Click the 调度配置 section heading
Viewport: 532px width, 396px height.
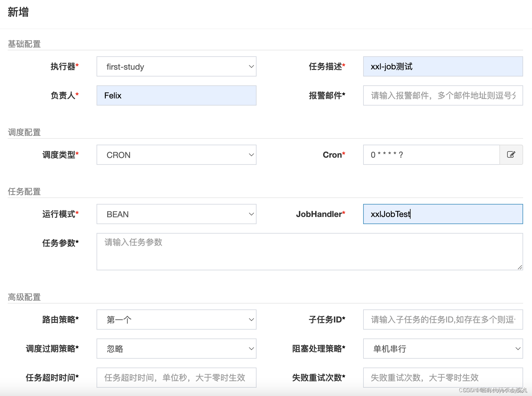[x=24, y=132]
